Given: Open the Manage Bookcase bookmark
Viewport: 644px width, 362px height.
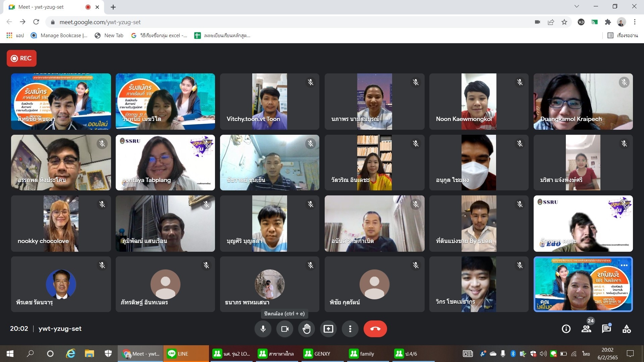Looking at the screenshot, I should [59, 36].
